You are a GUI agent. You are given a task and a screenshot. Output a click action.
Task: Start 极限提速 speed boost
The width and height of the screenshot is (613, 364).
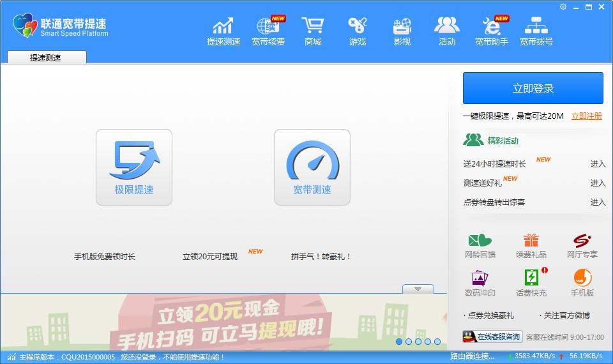pos(134,167)
